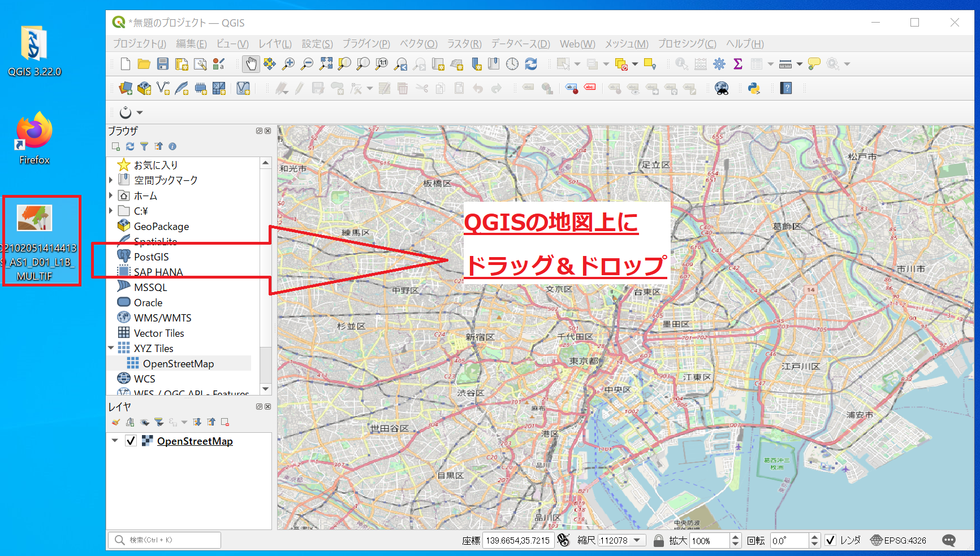Open the Layer menu

click(275, 44)
